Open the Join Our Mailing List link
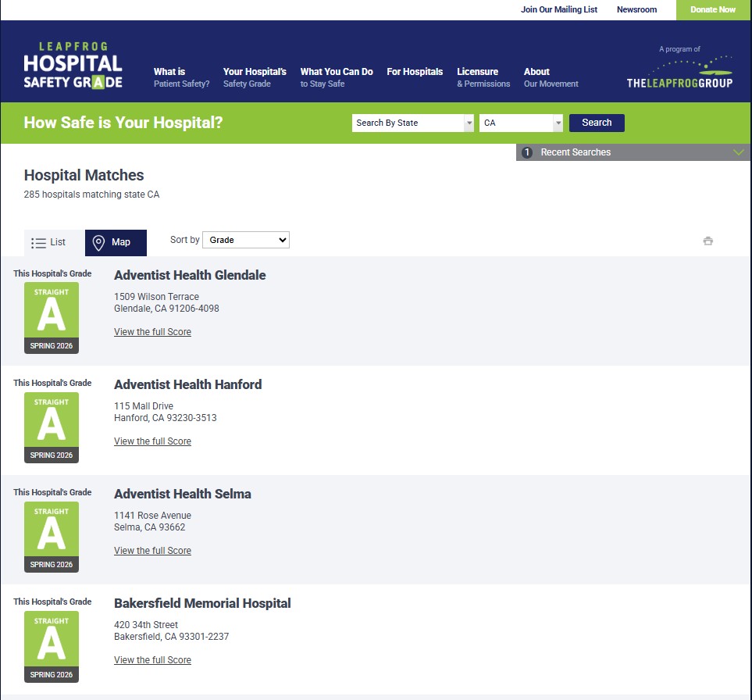Image resolution: width=752 pixels, height=700 pixels. point(559,9)
